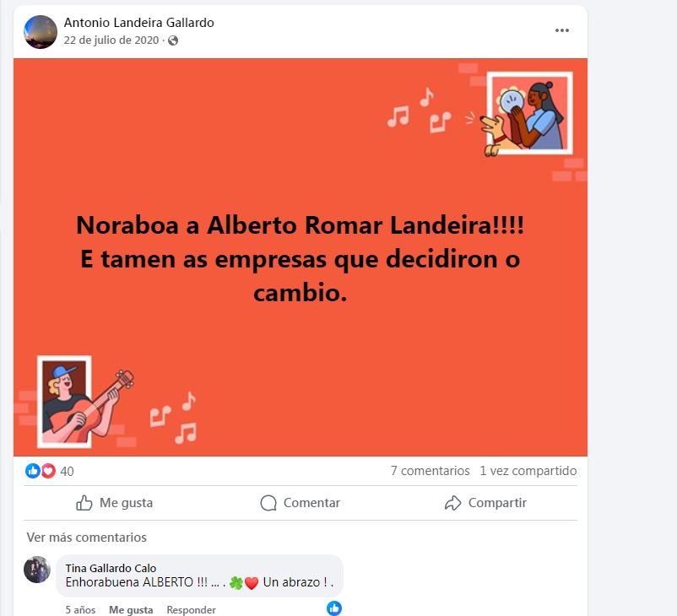Viewport: 677px width, 616px height.
Task: Open Antonio Landeira Gallardo's profile picture
Action: click(41, 32)
